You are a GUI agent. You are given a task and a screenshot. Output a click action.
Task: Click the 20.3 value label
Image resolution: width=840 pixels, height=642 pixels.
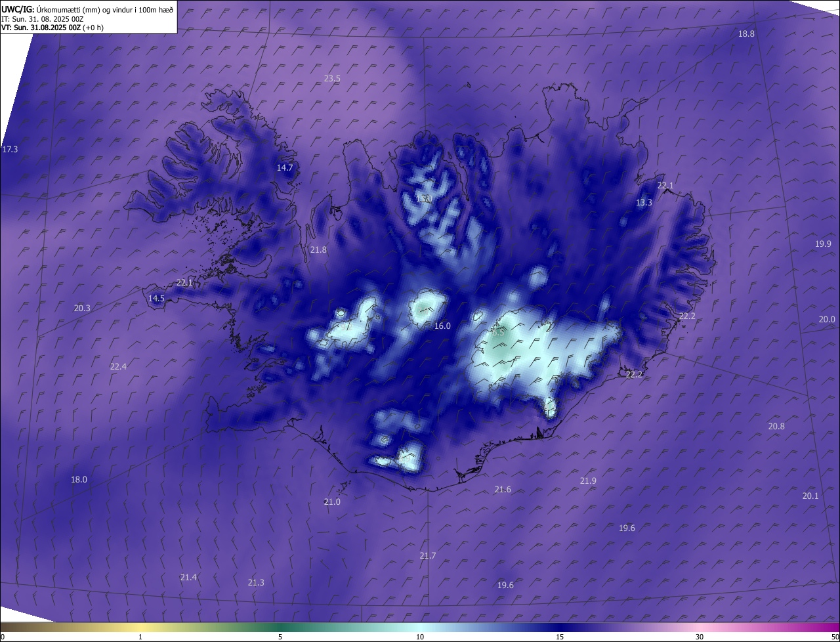[82, 309]
